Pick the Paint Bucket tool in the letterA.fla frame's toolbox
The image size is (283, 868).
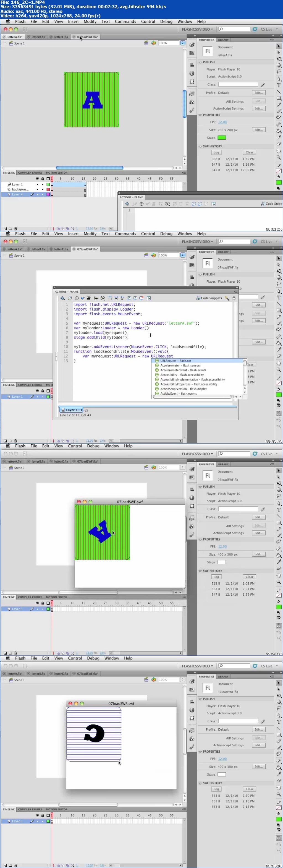pos(279,131)
